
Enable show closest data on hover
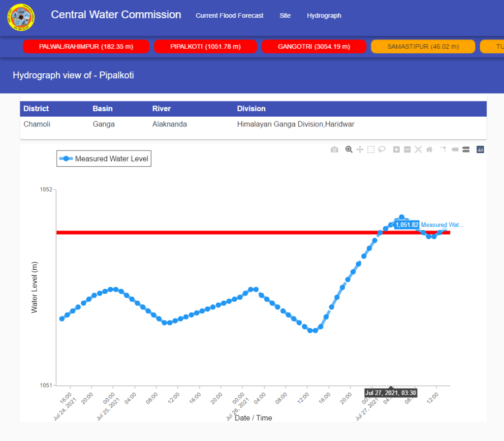pyautogui.click(x=454, y=150)
